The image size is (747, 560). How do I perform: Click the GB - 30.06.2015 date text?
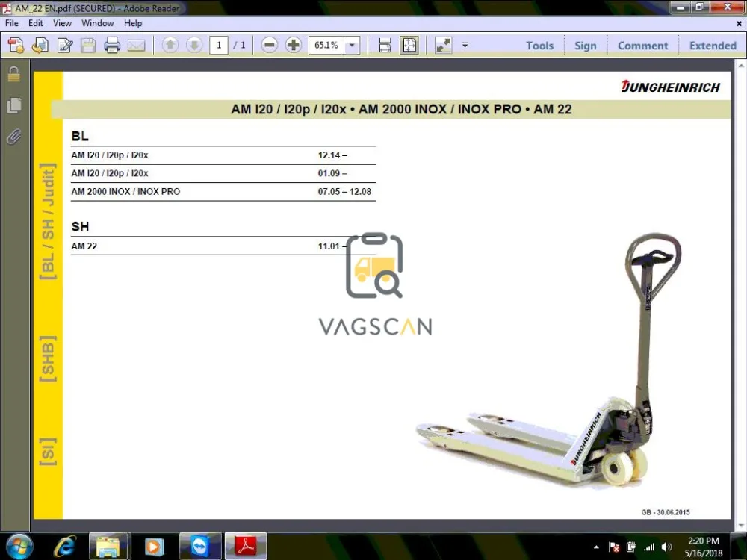(x=665, y=512)
